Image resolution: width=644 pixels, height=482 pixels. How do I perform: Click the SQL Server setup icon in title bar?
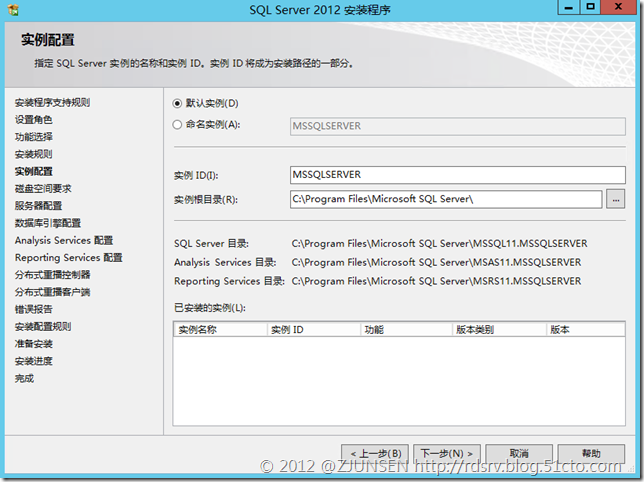click(x=13, y=10)
